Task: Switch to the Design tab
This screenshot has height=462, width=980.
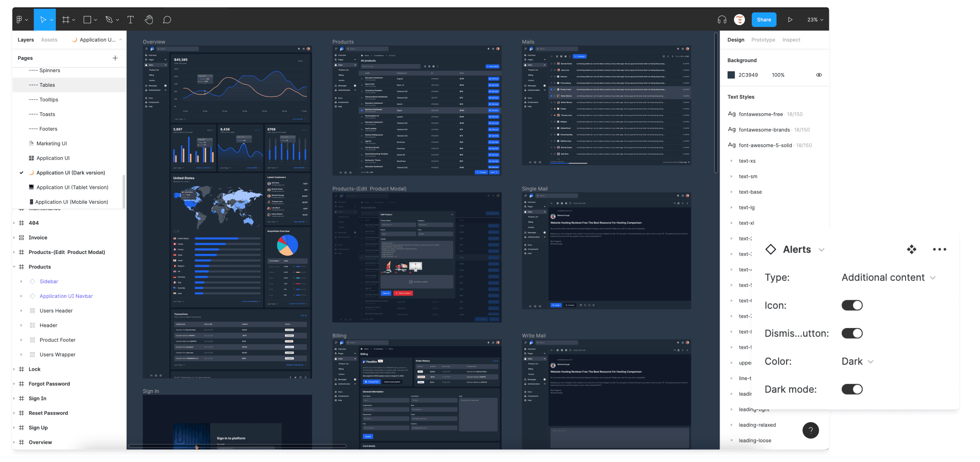Action: point(736,39)
